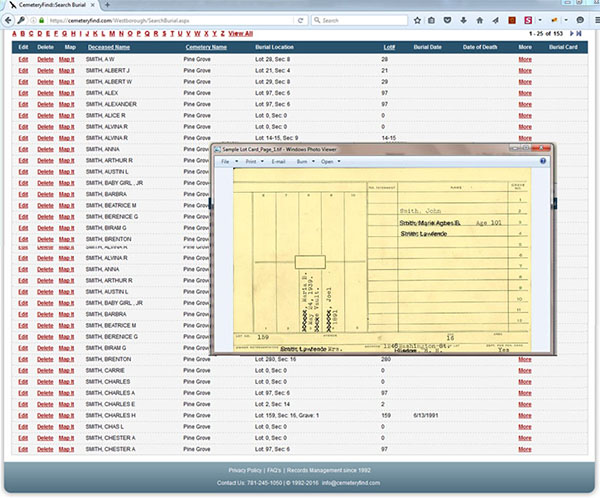Go back with the browser back arrow
The width and height of the screenshot is (600, 498).
point(8,20)
